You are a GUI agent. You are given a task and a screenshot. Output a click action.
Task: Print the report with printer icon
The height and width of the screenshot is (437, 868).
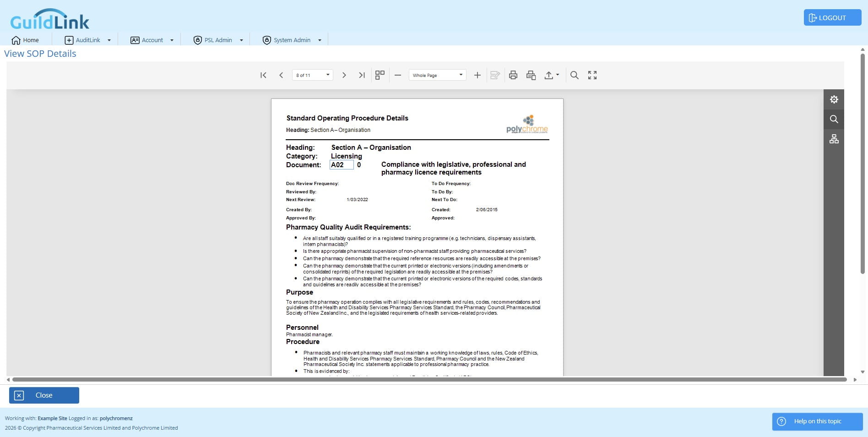(513, 75)
